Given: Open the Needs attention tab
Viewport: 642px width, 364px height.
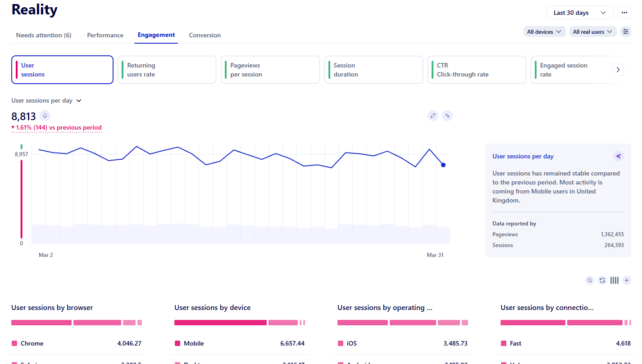Looking at the screenshot, I should (43, 35).
